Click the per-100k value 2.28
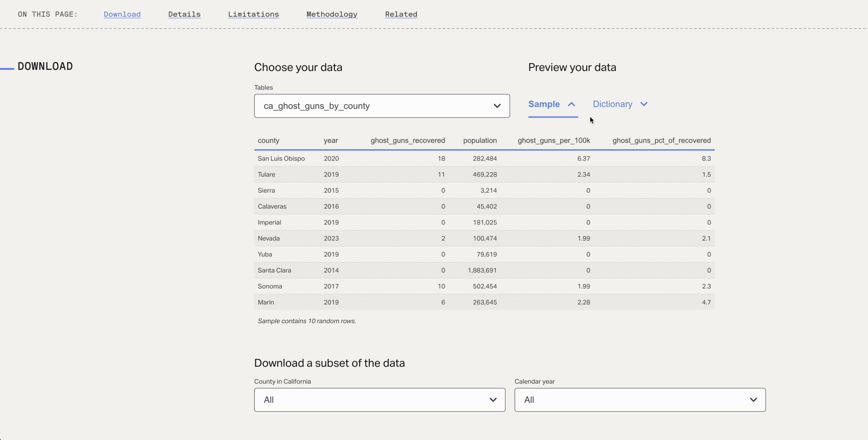Image resolution: width=868 pixels, height=440 pixels. (x=584, y=302)
